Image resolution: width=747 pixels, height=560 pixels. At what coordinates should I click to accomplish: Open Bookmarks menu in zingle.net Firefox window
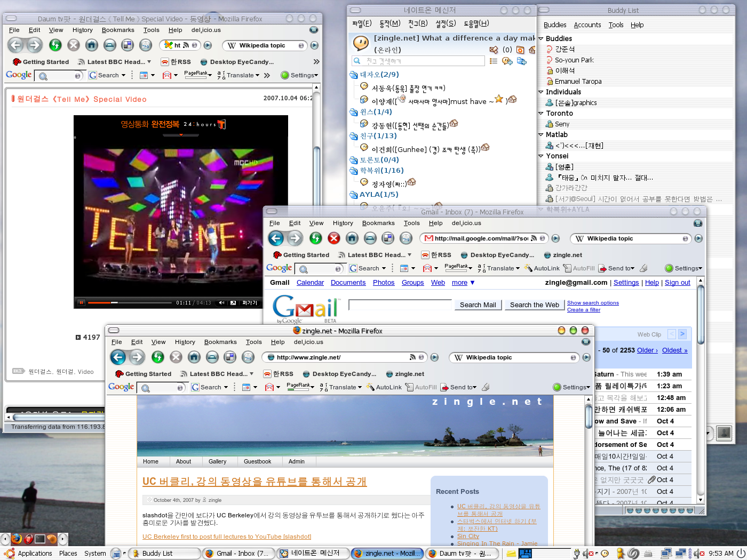click(220, 342)
